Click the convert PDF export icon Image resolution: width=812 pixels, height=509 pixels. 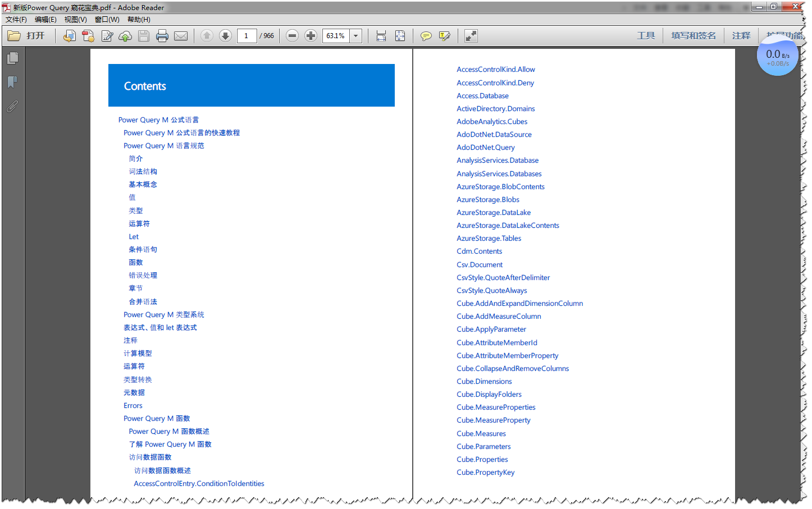click(x=88, y=36)
